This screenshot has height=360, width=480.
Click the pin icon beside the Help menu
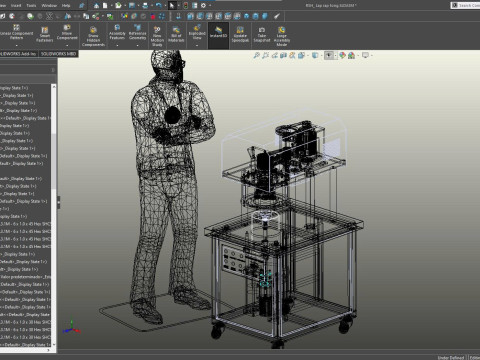[81, 5]
